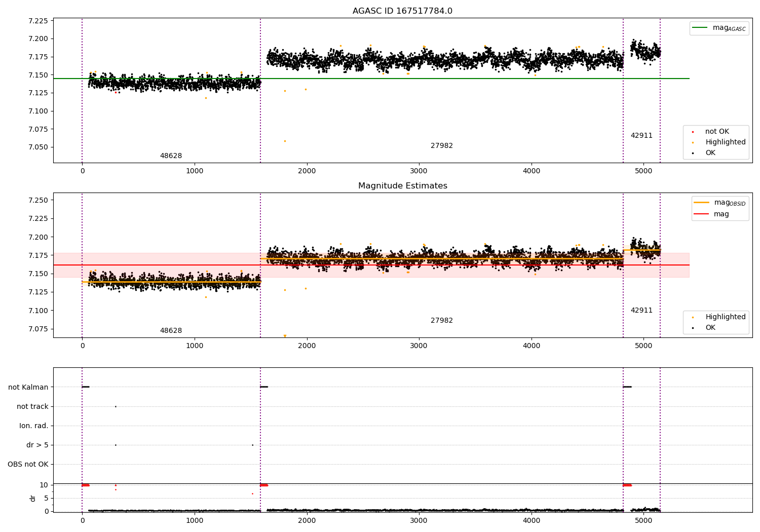Screen dimensions: 760x532
Task: Click the green mag AGASC legend line
Action: [x=700, y=28]
